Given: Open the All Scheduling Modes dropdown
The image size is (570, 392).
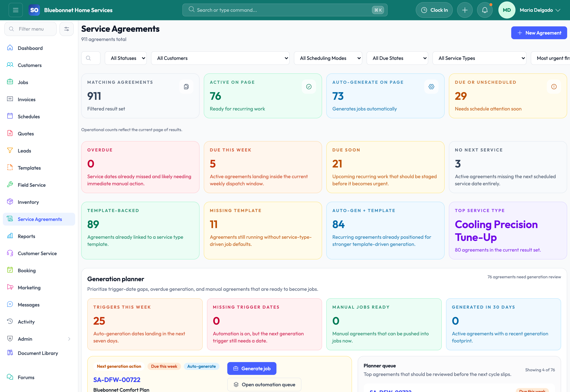Looking at the screenshot, I should 328,58.
